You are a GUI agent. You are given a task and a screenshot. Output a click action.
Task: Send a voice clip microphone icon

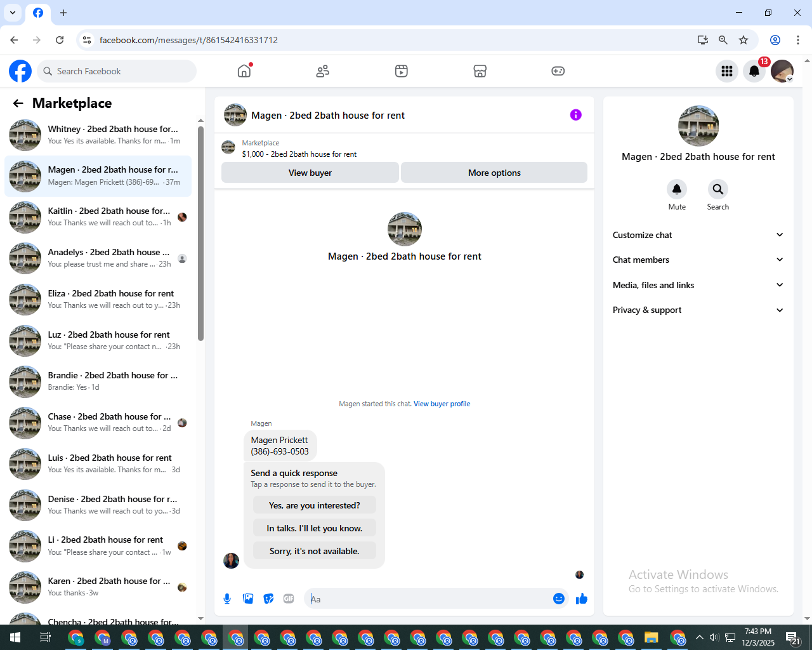click(x=227, y=599)
